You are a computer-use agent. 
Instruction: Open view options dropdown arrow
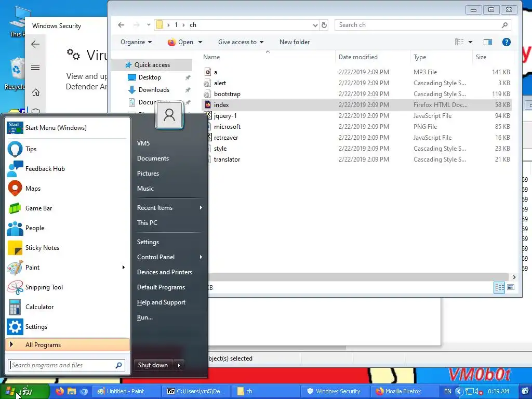[x=470, y=42]
